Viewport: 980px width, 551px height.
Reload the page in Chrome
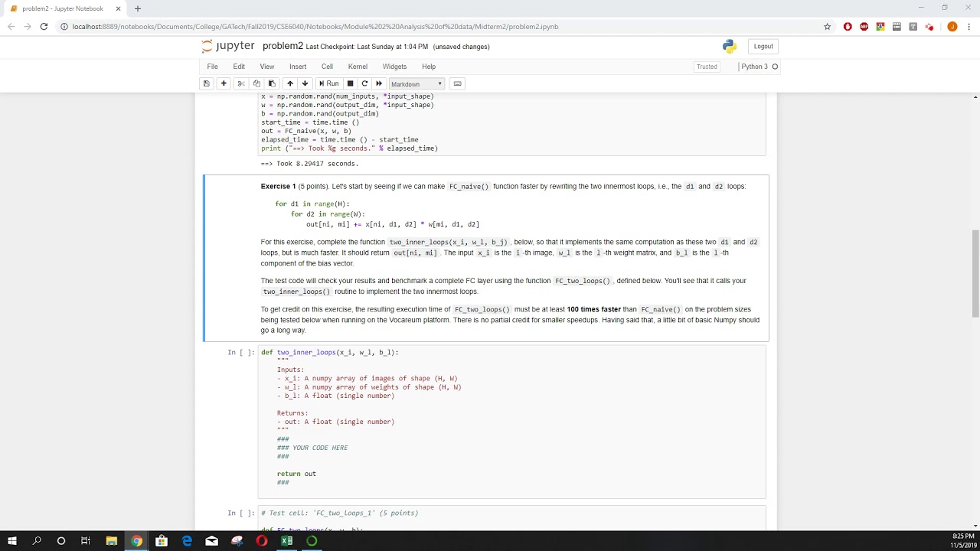click(44, 26)
